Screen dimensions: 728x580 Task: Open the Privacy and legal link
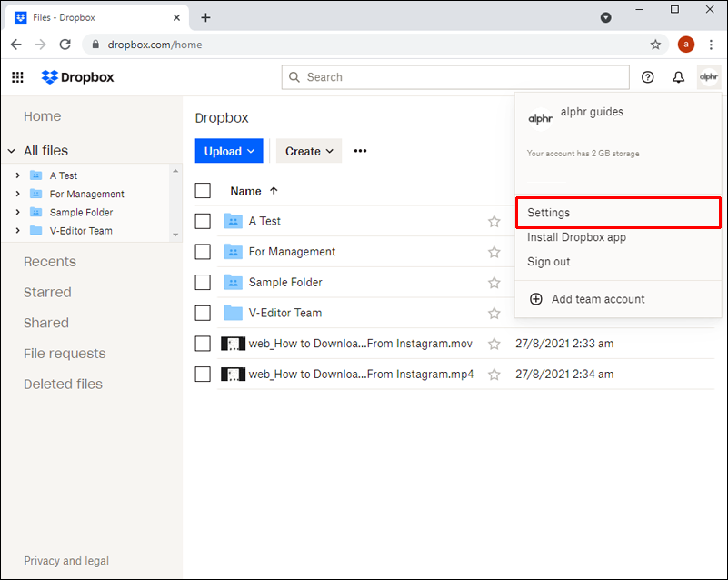66,561
